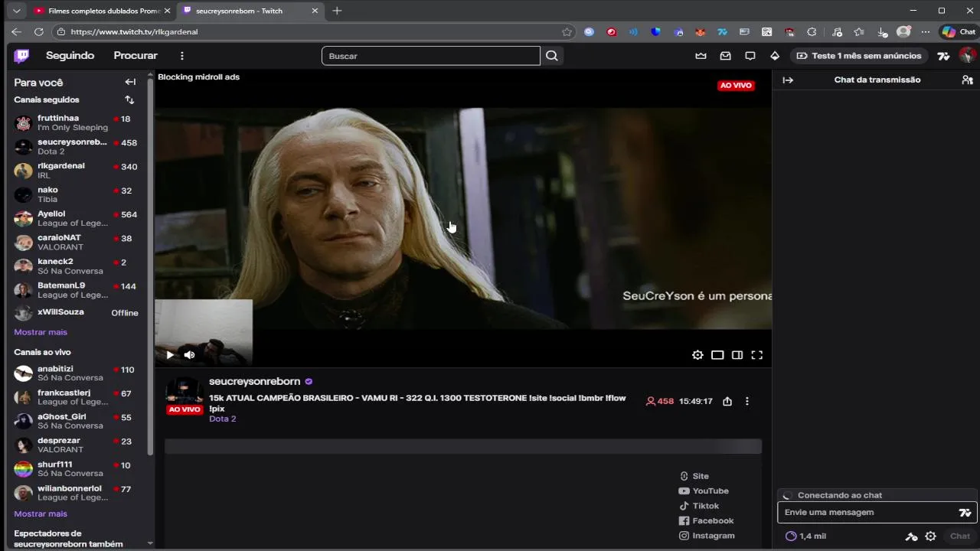
Task: Open the Bits diamond icon
Action: click(775, 56)
